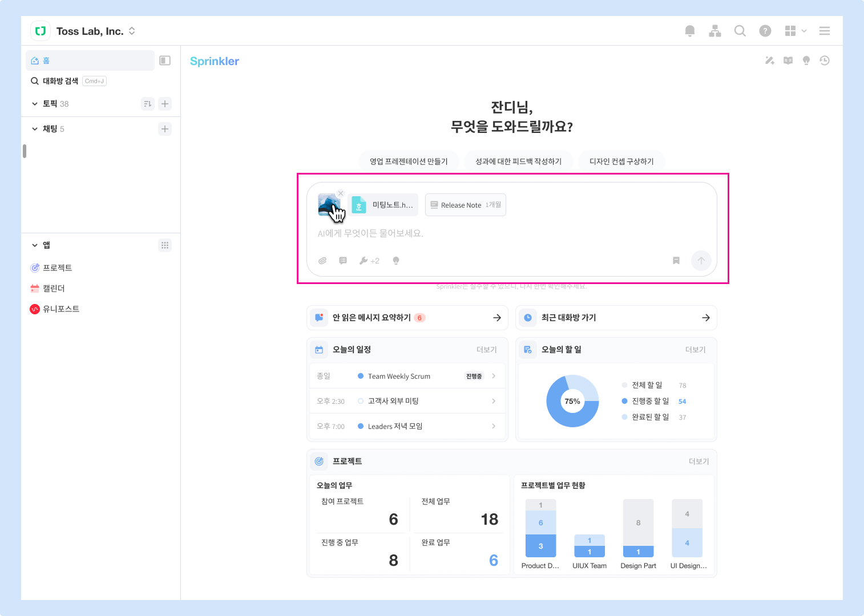The height and width of the screenshot is (616, 864).
Task: Open the apps grid dropdown in the top bar
Action: [x=796, y=31]
